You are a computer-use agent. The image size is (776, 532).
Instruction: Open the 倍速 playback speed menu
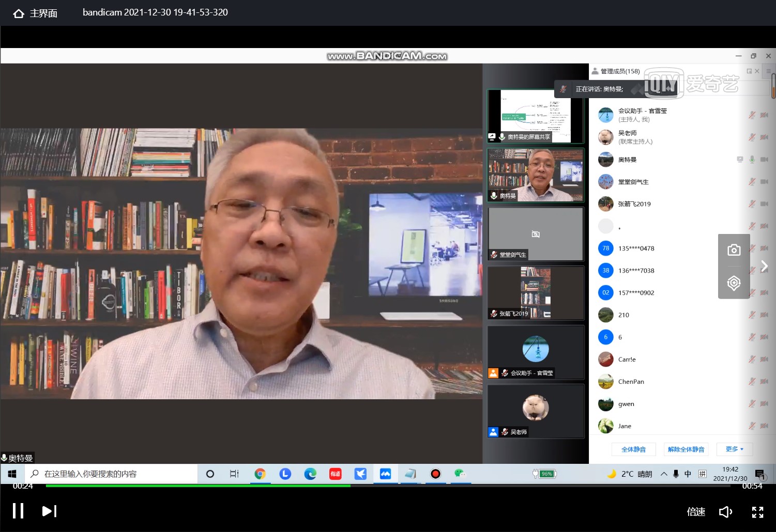[x=696, y=511]
